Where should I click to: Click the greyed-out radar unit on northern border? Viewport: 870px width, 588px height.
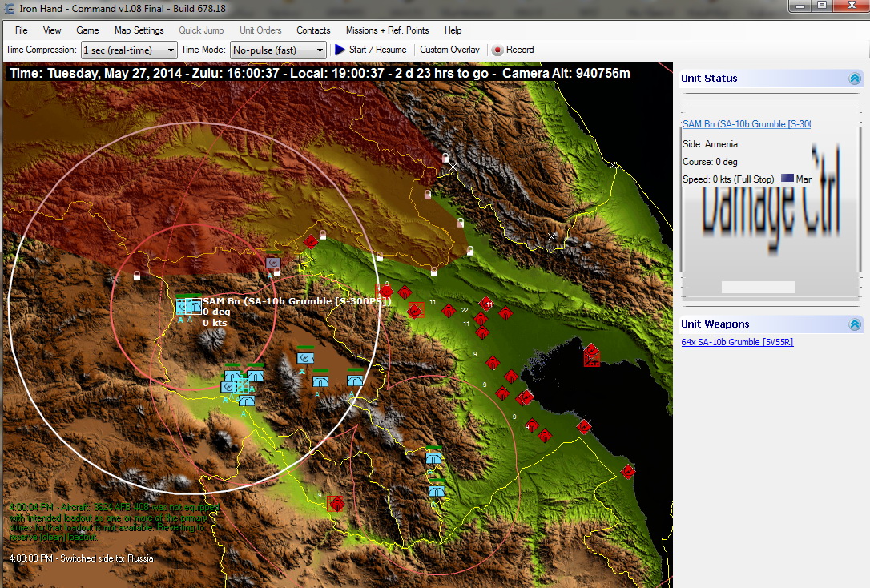tap(272, 263)
